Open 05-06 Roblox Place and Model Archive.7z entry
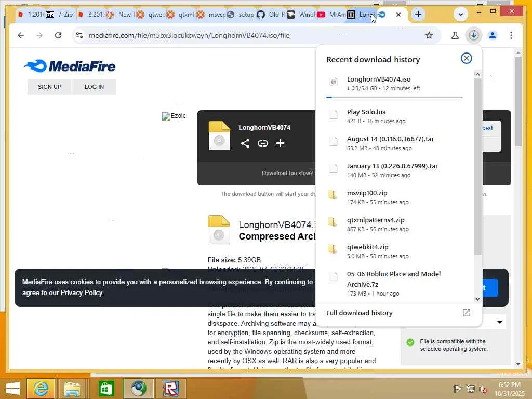 coord(394,284)
